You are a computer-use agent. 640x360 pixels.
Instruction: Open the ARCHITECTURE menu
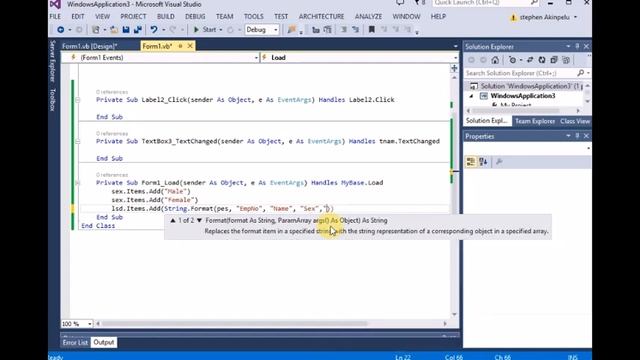tap(321, 16)
